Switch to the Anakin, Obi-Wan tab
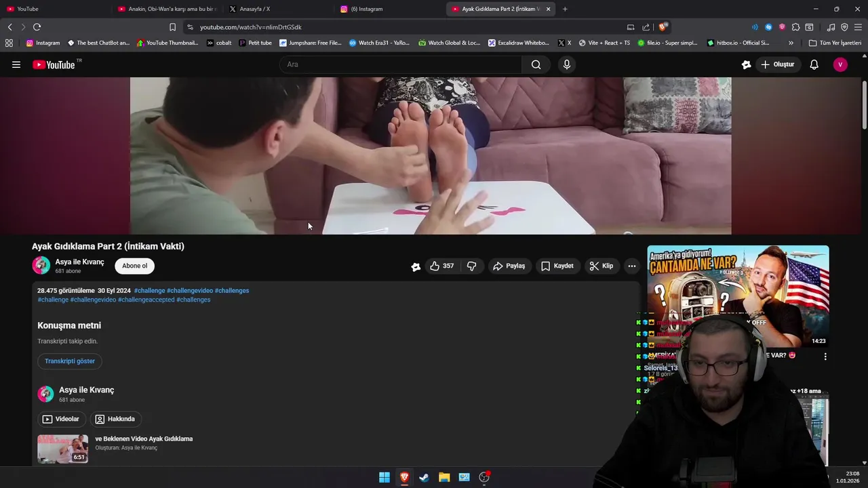Screen dimensions: 868x488 pos(167,9)
